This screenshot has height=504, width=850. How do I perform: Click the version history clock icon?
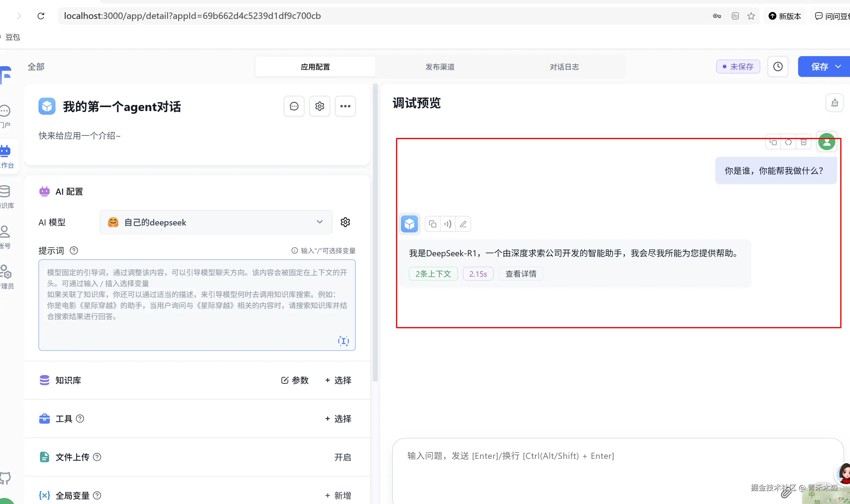click(x=778, y=67)
